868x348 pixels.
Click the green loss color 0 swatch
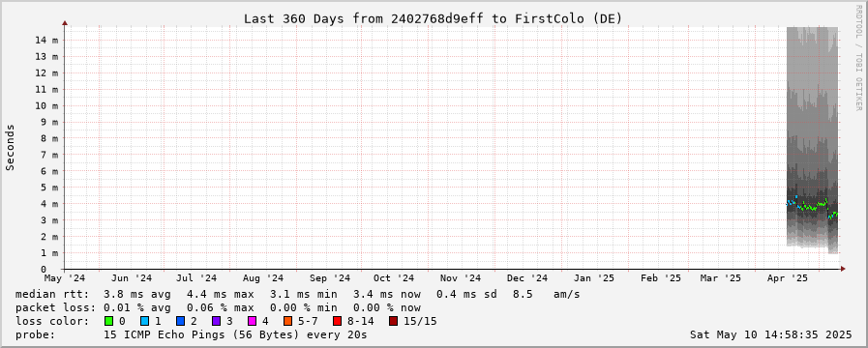pos(108,321)
